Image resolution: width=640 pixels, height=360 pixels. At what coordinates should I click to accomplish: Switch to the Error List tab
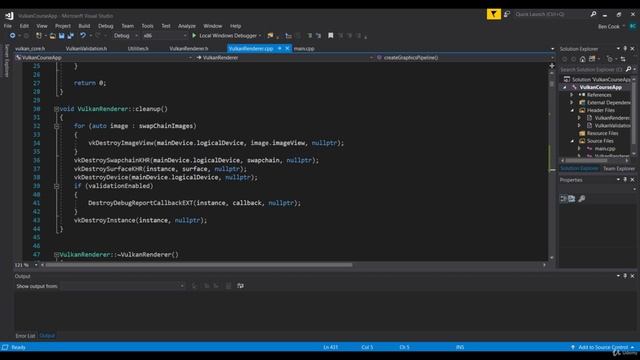pos(25,336)
